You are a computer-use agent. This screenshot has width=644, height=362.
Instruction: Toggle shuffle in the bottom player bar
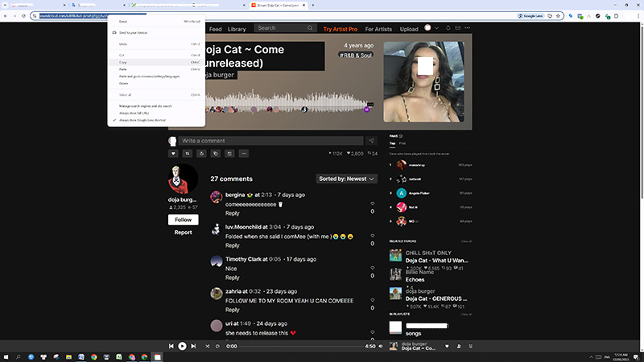[x=206, y=346]
